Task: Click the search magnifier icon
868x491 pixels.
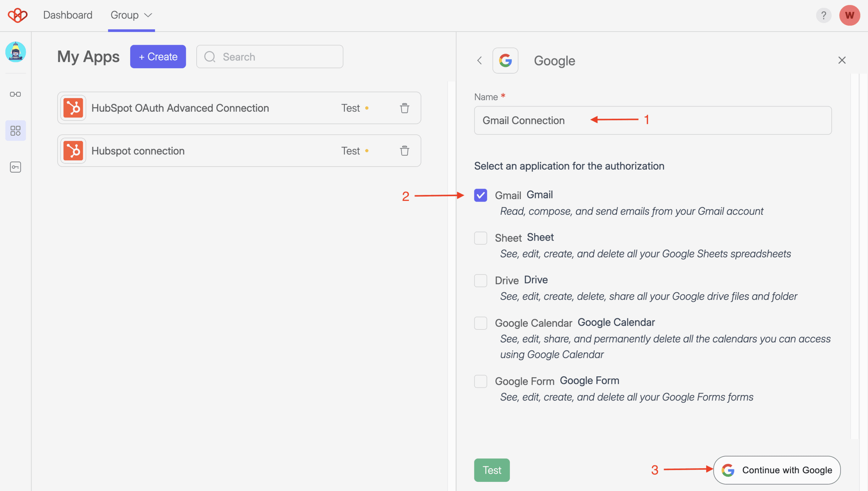Action: 210,57
